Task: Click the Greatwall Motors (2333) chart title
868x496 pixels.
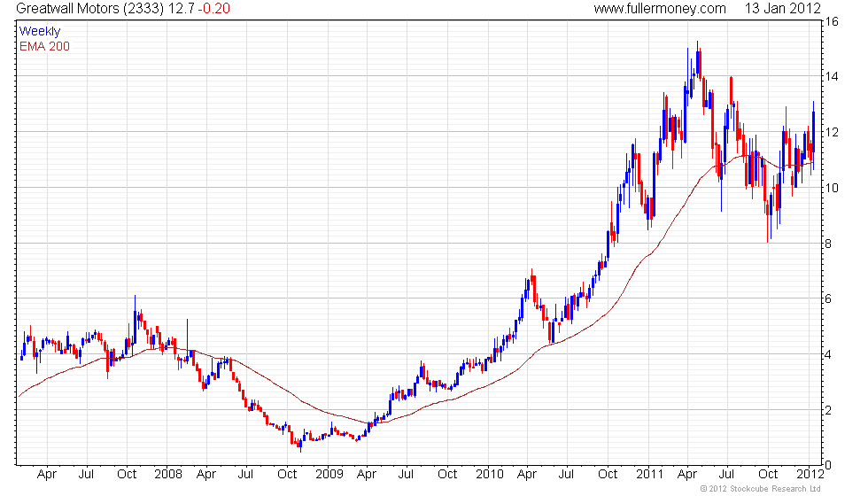Action: pos(90,9)
